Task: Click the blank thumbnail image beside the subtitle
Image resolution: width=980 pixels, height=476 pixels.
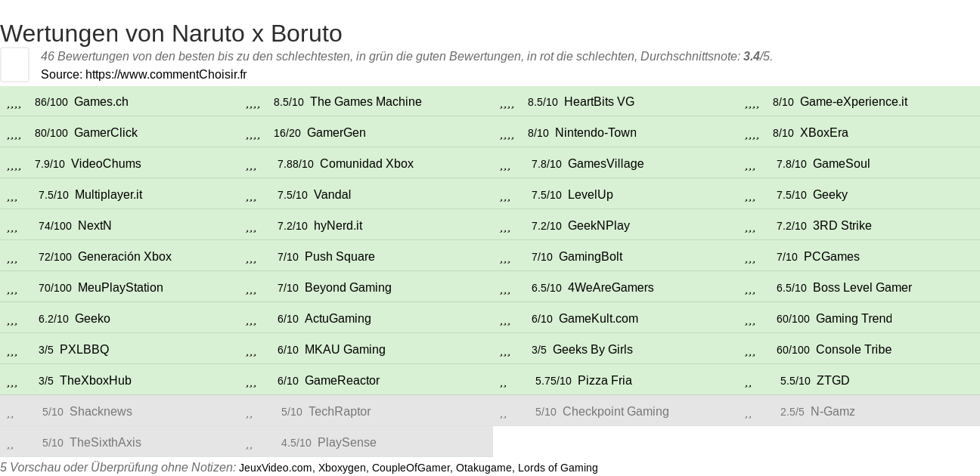Action: (x=14, y=64)
